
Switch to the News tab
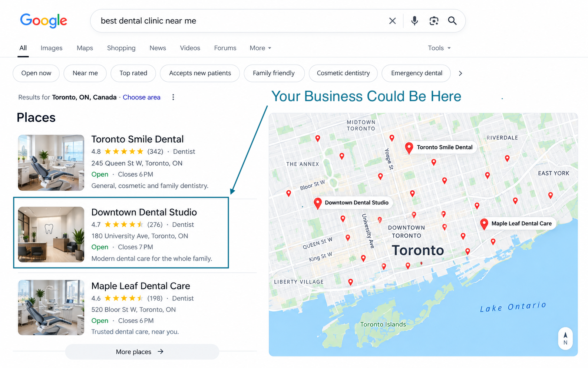158,48
